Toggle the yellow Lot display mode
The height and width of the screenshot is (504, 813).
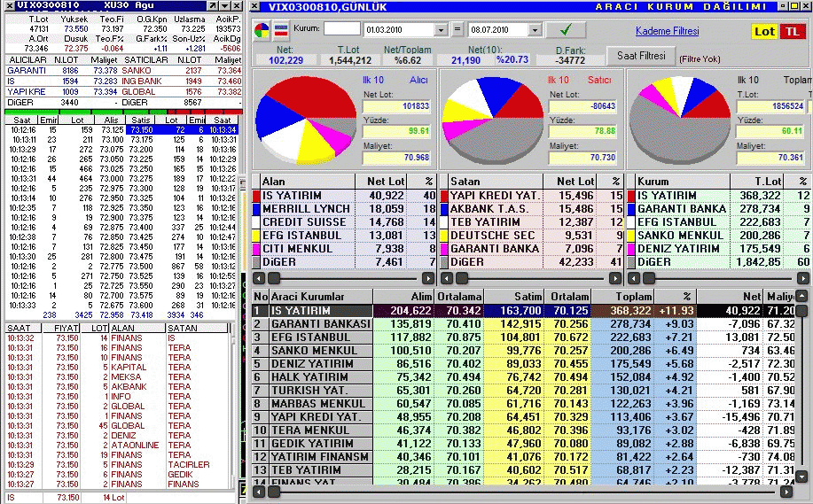(x=764, y=32)
